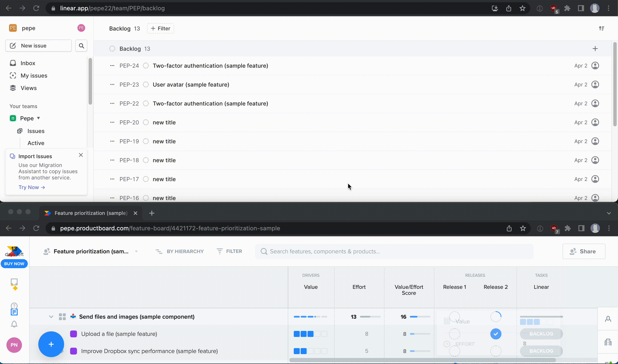Add new issue with Backlog plus icon

595,49
